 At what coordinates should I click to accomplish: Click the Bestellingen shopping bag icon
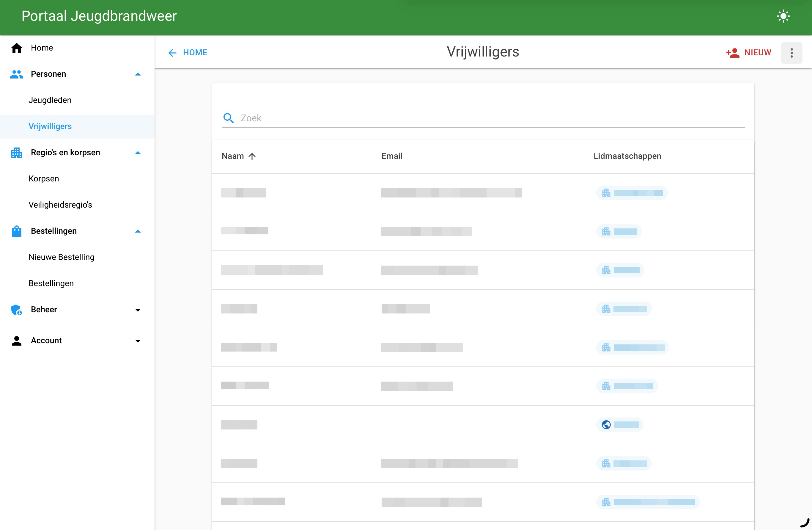pyautogui.click(x=16, y=231)
